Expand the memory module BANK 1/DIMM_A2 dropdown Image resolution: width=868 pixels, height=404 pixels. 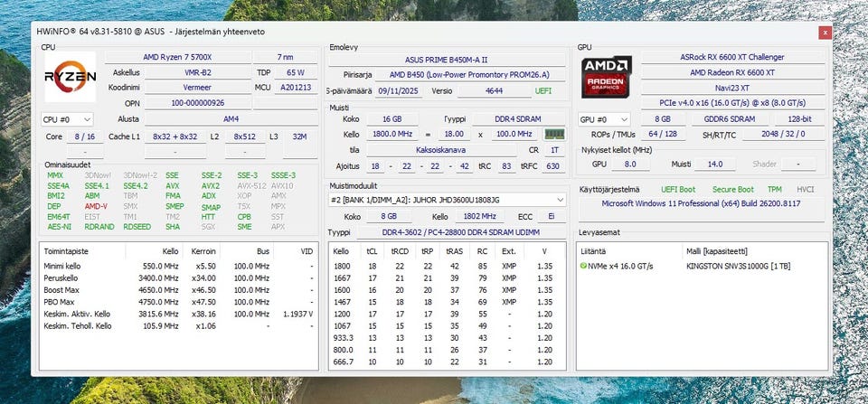click(x=448, y=199)
